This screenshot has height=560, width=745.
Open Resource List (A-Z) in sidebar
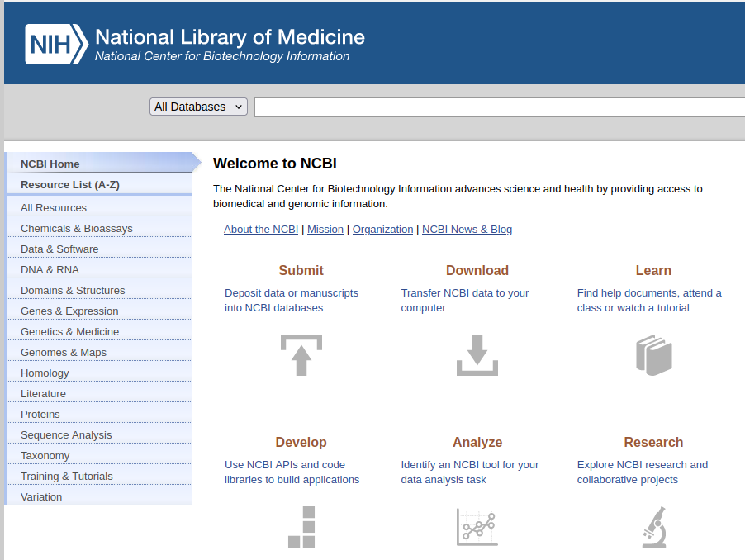tap(70, 184)
